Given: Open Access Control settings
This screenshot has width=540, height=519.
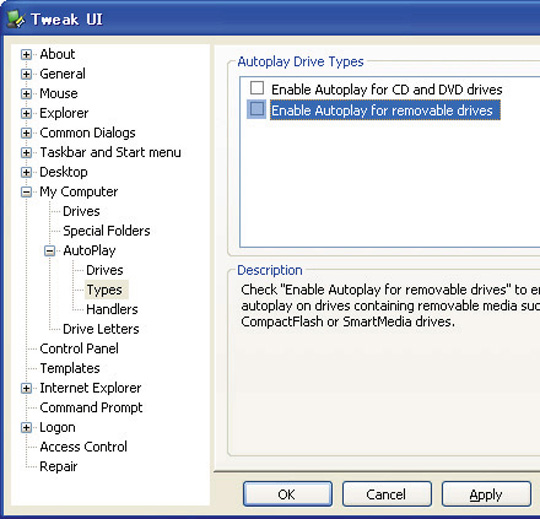Looking at the screenshot, I should tap(83, 447).
